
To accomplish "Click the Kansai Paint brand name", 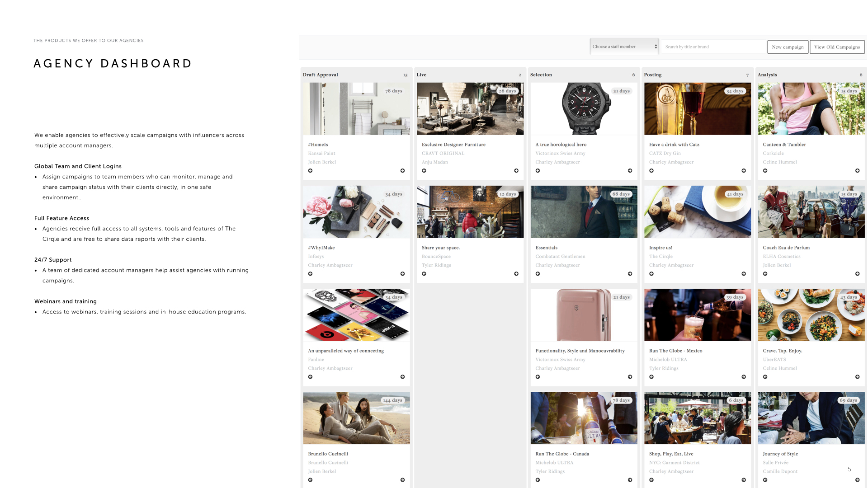I will click(x=321, y=153).
